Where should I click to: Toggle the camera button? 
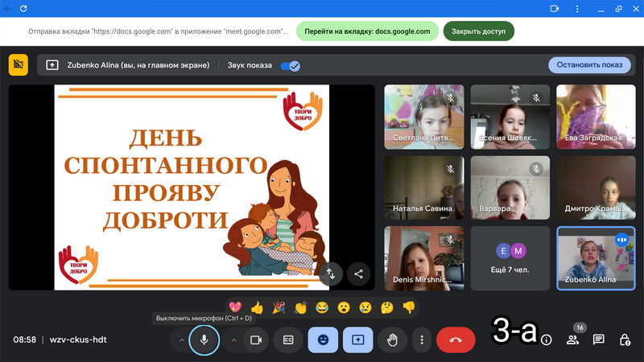tap(256, 340)
